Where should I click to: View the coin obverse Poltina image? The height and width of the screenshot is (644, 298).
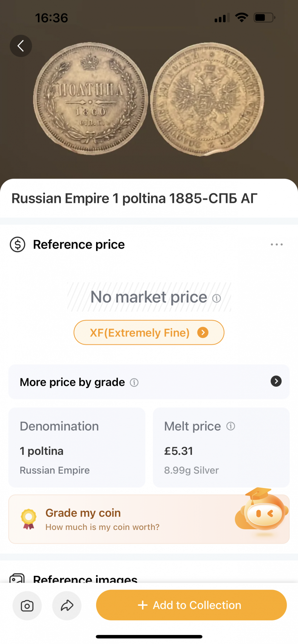(90, 98)
